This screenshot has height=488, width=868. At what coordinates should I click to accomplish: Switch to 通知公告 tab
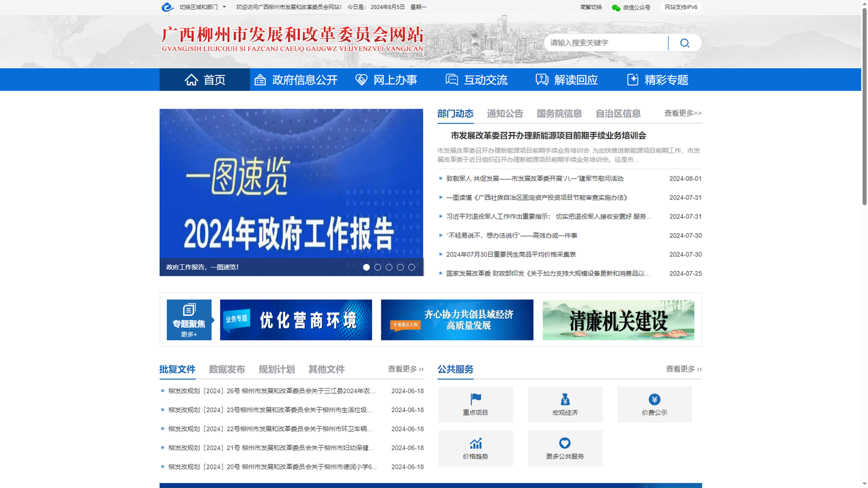505,113
